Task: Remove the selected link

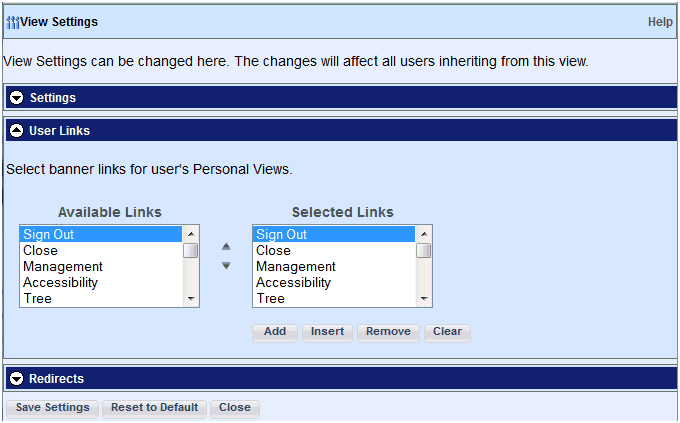Action: [x=388, y=332]
